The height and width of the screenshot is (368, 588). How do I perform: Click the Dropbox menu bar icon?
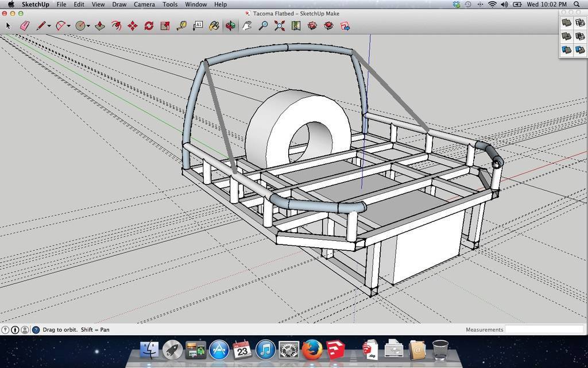coord(457,5)
